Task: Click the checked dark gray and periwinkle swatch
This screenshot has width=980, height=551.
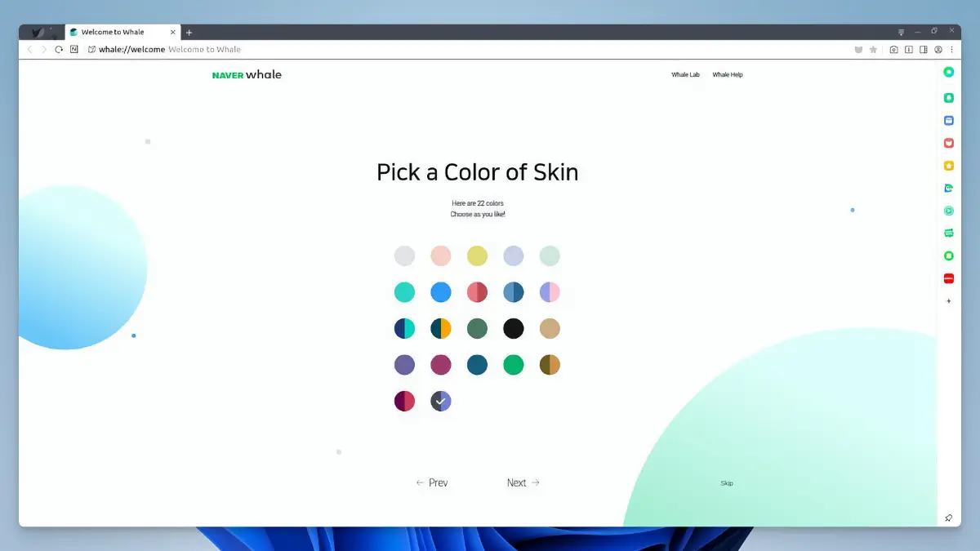Action: tap(441, 401)
